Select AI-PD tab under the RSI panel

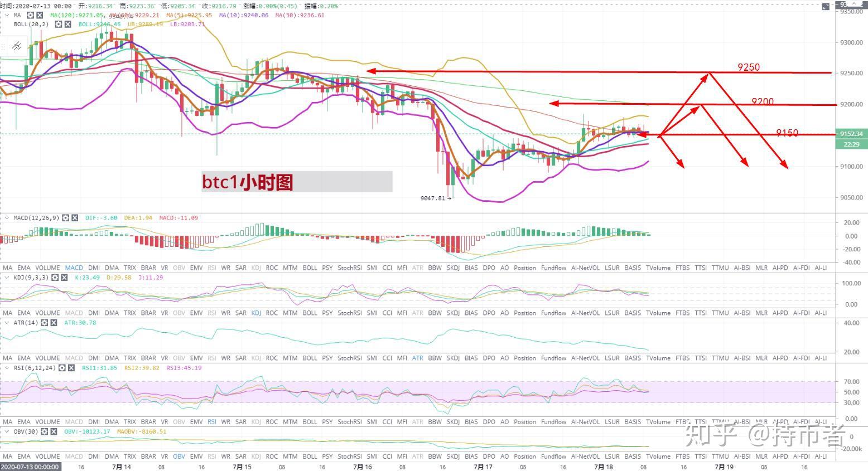[780, 422]
